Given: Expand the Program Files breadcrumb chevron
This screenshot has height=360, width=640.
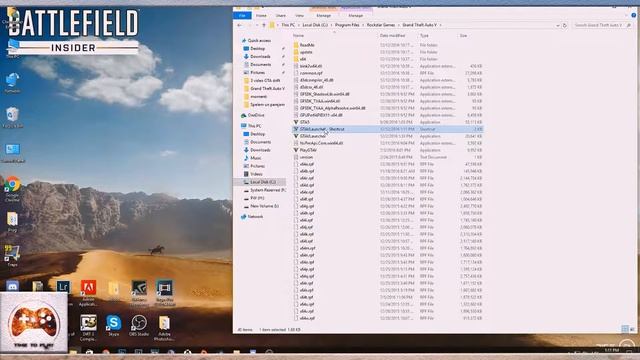Looking at the screenshot, I should 363,25.
